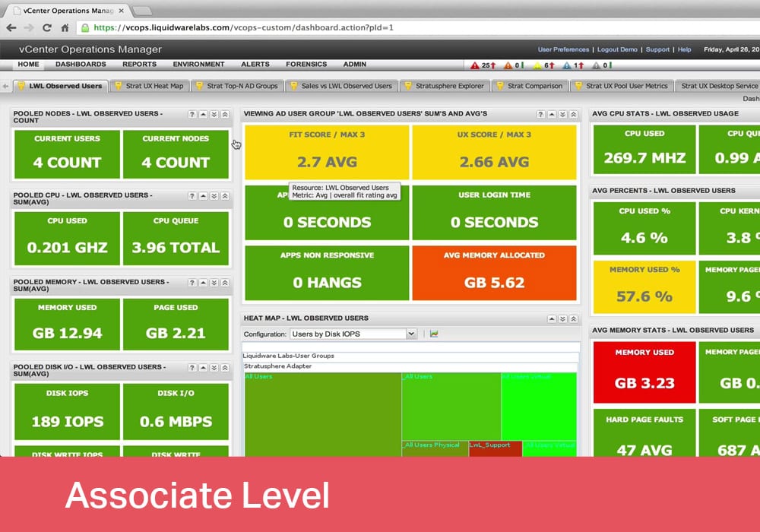
Task: Click the chart icon beside the heat map Configuration dropdown
Action: [434, 333]
